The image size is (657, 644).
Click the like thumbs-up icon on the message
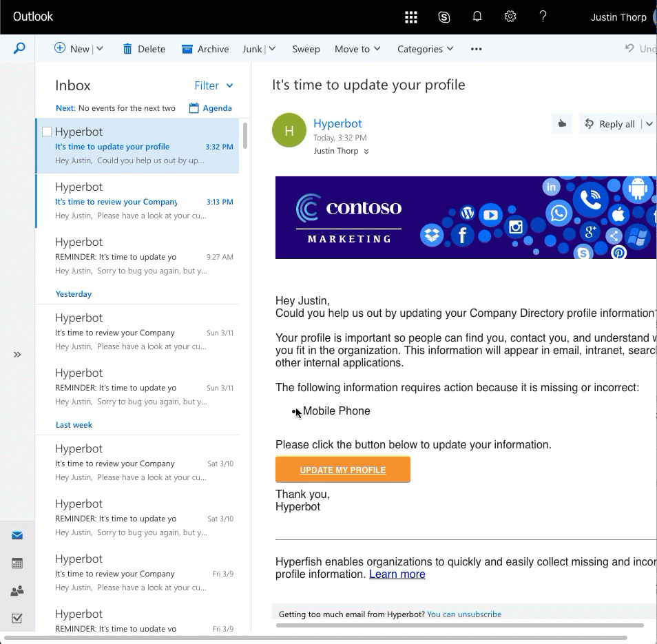(562, 123)
